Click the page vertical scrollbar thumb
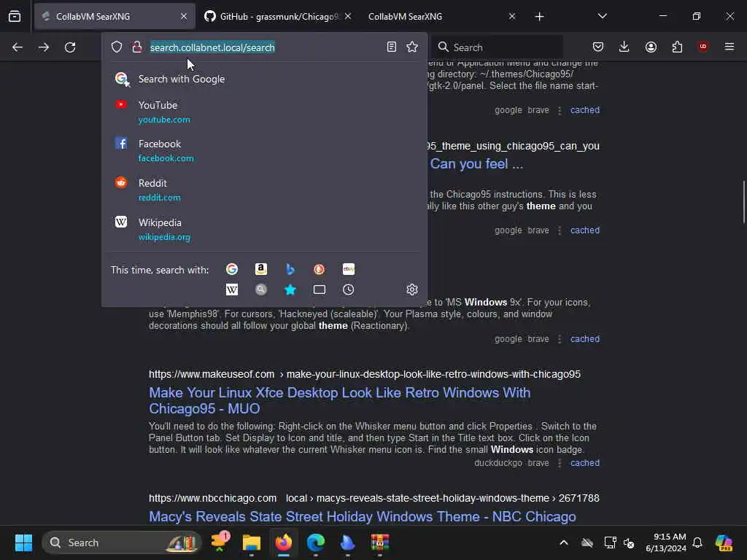747x560 pixels. point(743,201)
